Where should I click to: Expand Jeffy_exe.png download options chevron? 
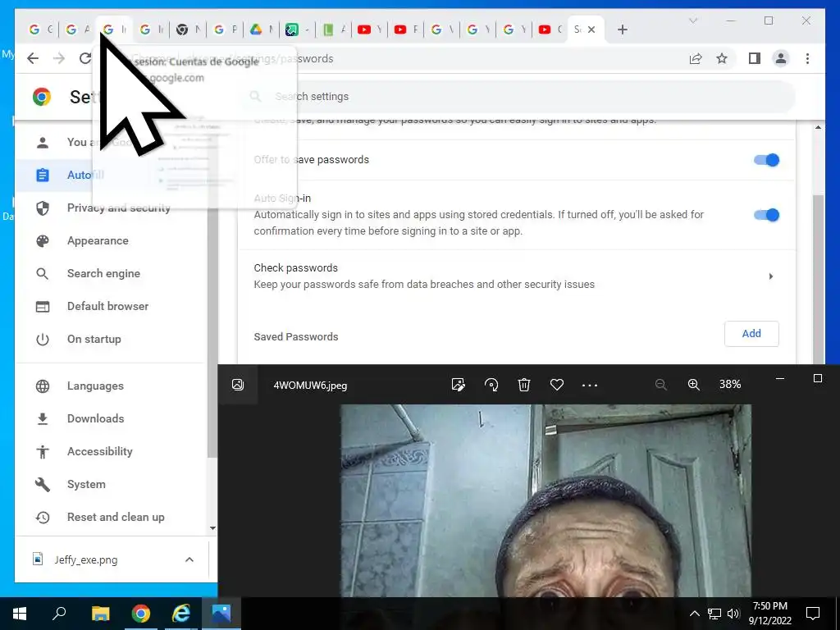(x=189, y=559)
